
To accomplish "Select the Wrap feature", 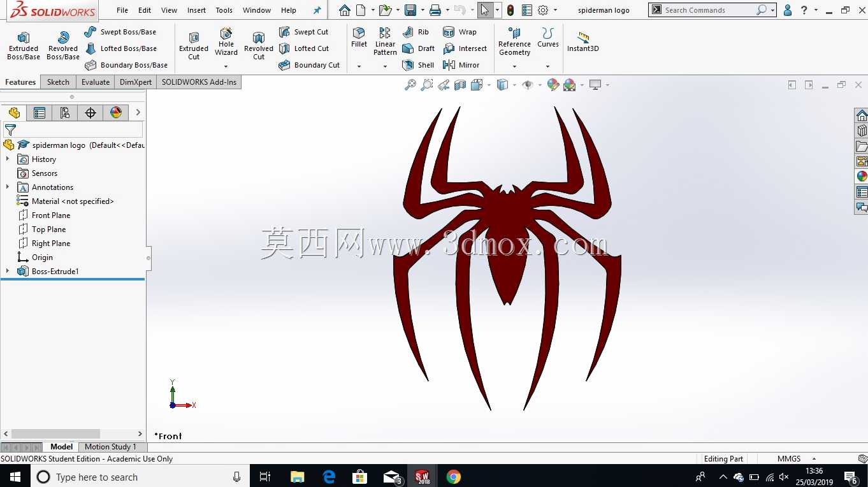I will [x=459, y=32].
